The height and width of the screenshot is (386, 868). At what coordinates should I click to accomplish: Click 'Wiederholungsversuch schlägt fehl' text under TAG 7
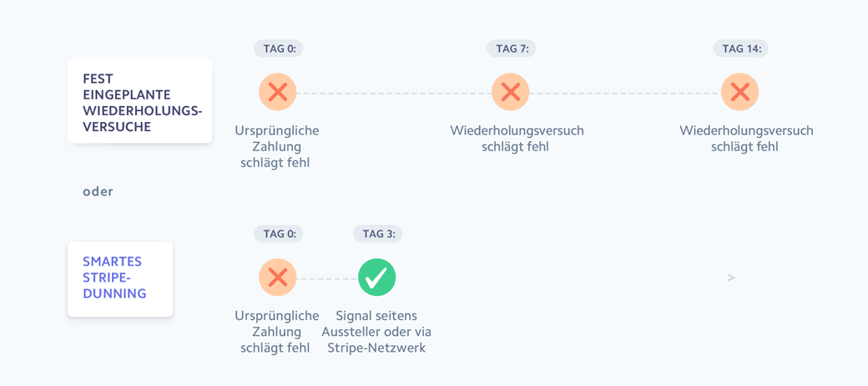coord(517,139)
